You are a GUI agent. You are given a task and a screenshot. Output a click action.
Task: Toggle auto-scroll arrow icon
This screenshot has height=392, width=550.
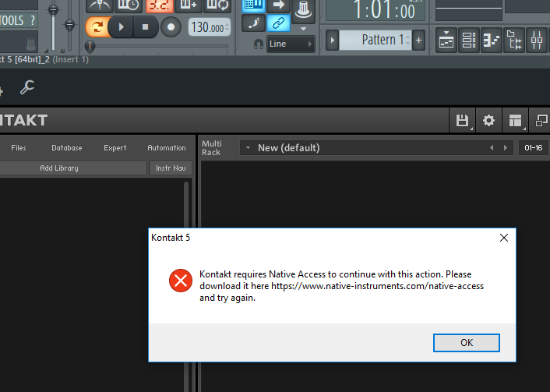279,5
